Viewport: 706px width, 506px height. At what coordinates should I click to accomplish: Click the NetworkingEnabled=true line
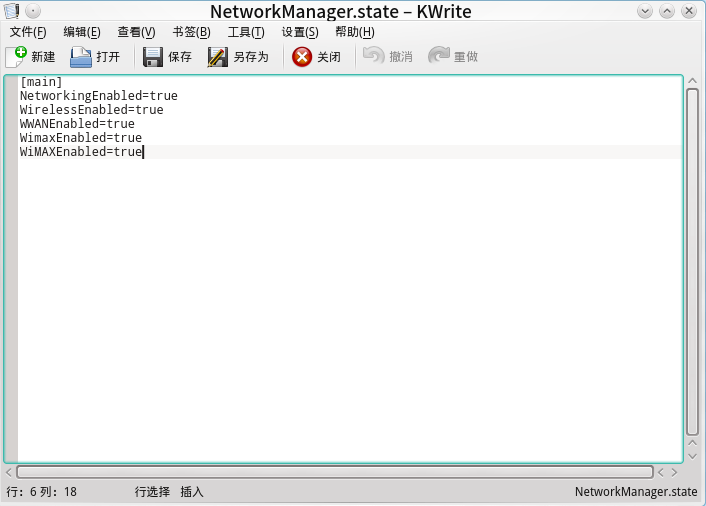[99, 96]
